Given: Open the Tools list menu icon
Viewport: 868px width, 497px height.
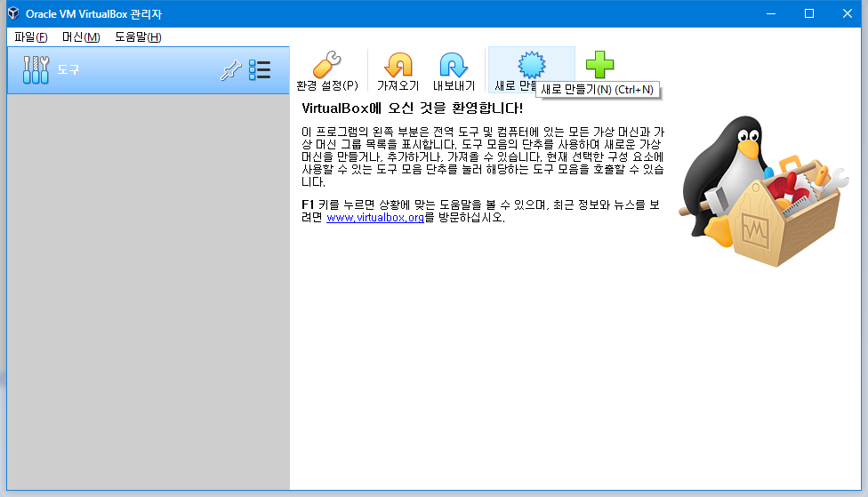Looking at the screenshot, I should 260,70.
